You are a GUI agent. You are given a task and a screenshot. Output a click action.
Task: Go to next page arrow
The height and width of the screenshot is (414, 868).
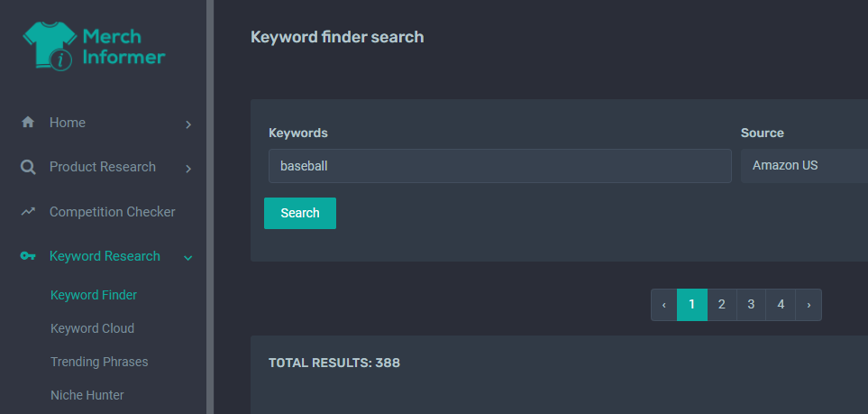(x=809, y=305)
